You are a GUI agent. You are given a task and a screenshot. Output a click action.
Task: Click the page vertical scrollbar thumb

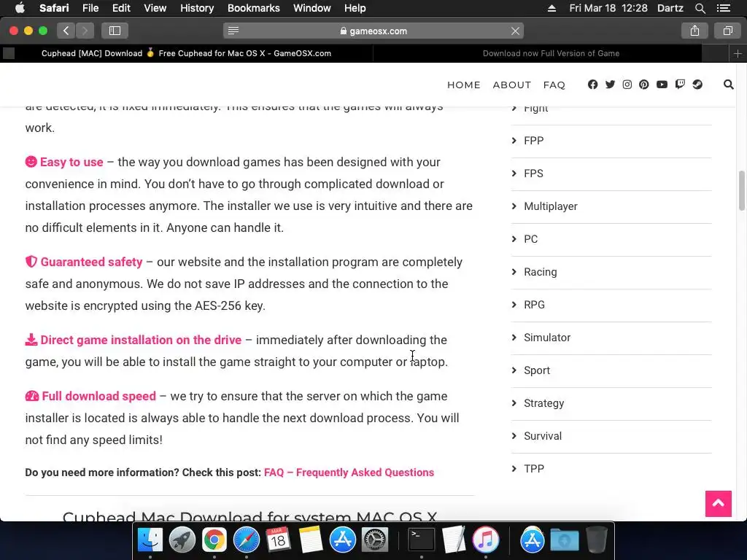click(x=742, y=190)
